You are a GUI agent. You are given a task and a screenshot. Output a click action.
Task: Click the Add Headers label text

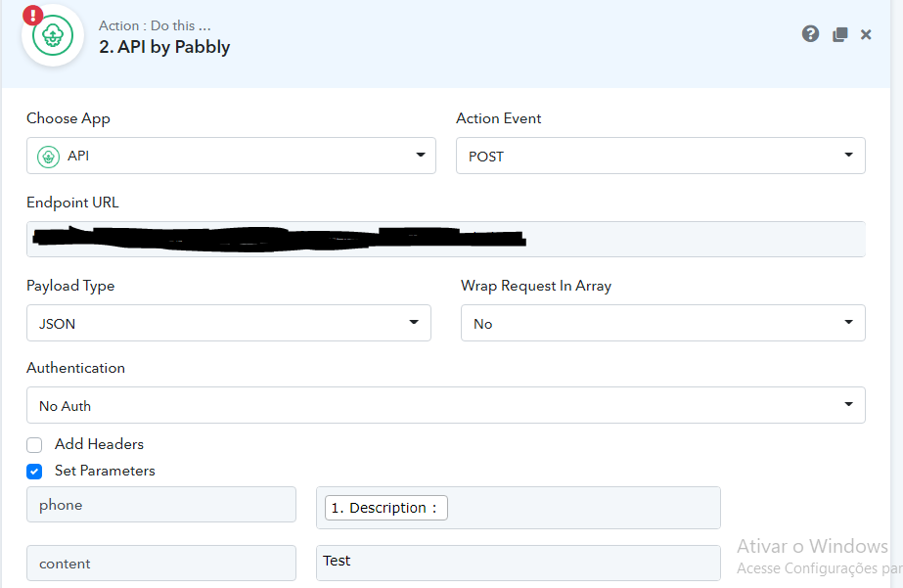point(99,444)
